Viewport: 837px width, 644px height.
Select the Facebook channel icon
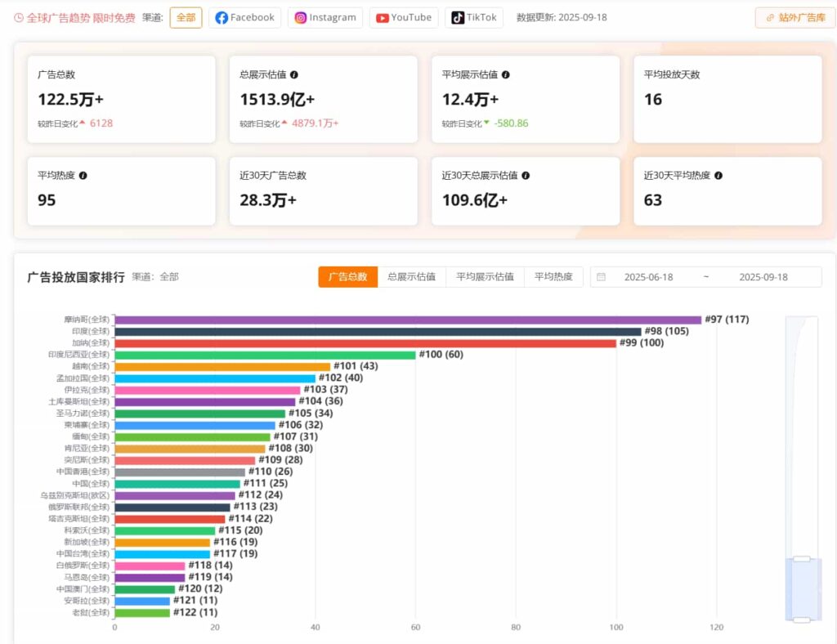pos(222,18)
